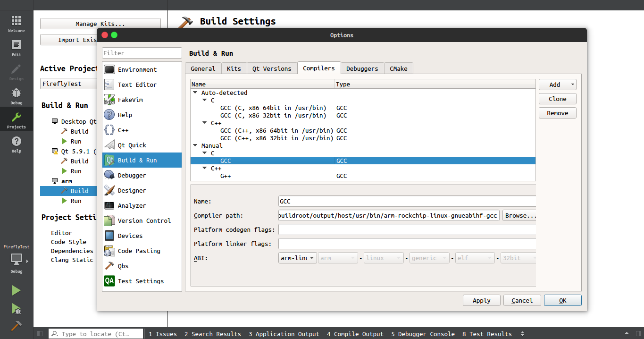Viewport: 644px width, 339px height.
Task: Open the Add compiler dropdown
Action: [x=558, y=85]
